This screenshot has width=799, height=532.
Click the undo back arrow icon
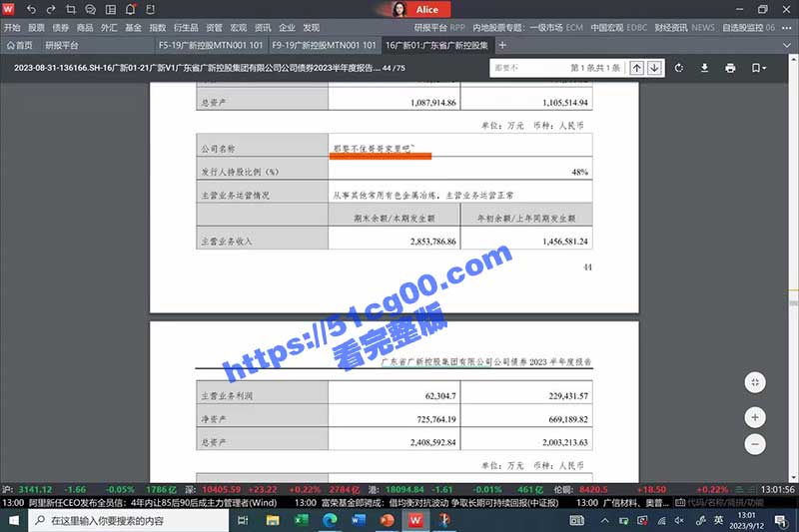(31, 9)
